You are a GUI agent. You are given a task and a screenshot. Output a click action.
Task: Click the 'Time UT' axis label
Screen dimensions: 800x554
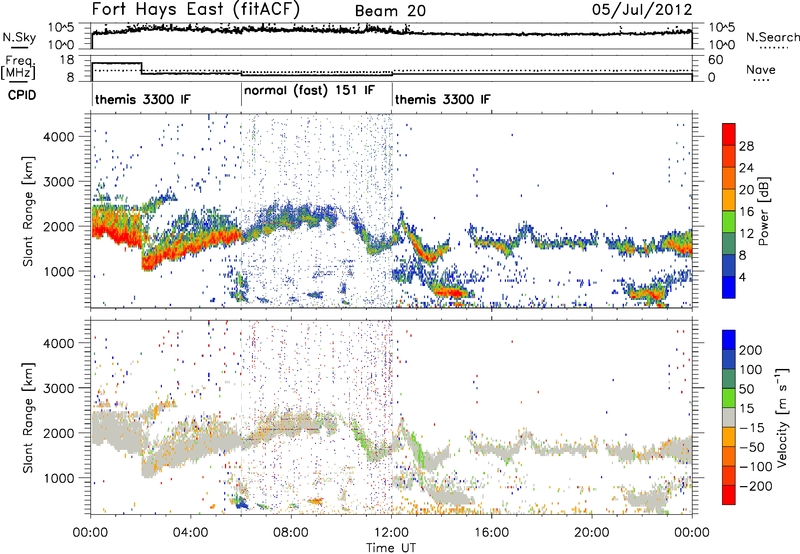coord(391,548)
